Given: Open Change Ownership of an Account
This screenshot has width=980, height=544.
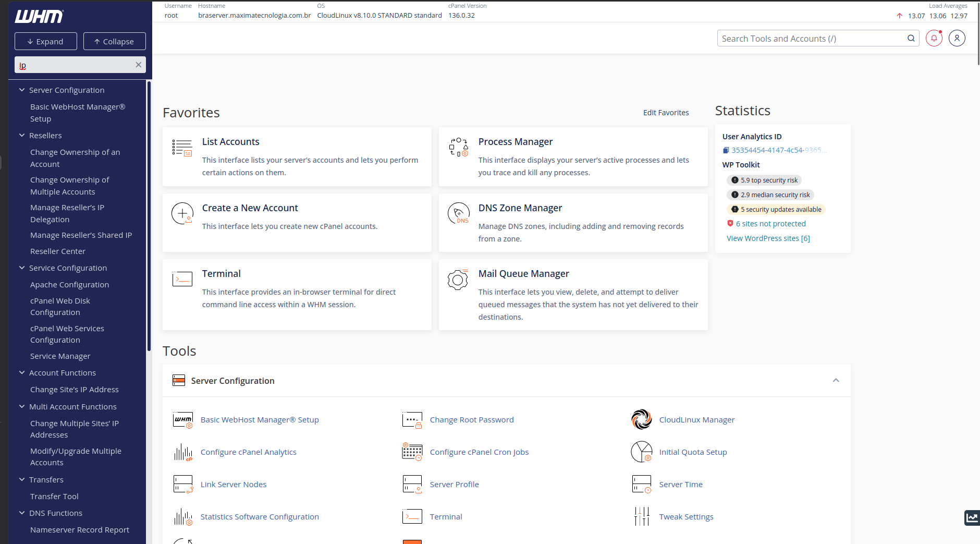Looking at the screenshot, I should tap(75, 158).
